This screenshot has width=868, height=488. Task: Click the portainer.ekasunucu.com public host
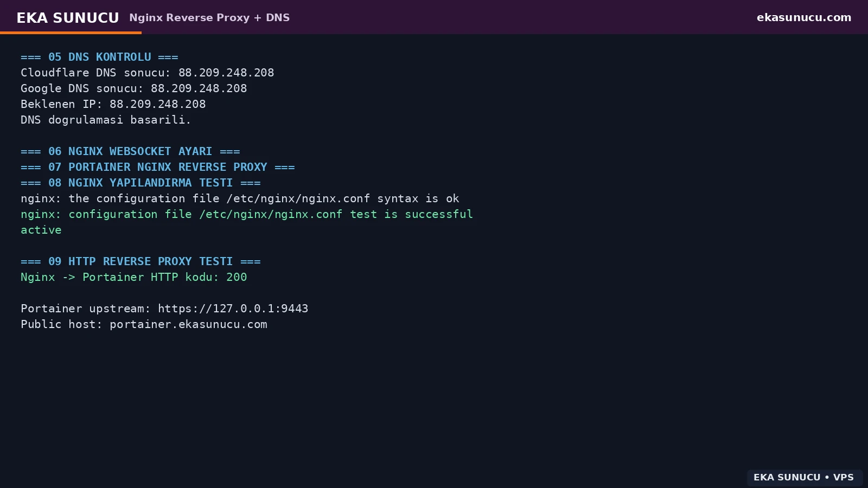click(x=188, y=324)
